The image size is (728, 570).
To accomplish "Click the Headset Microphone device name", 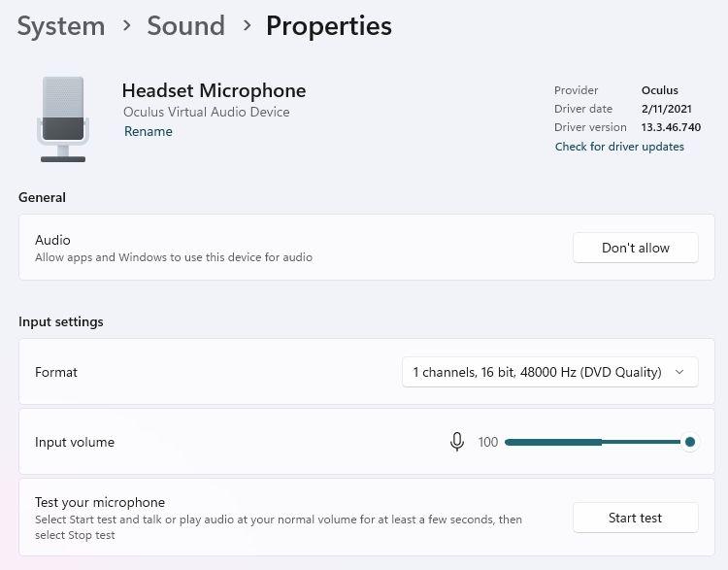I will pyautogui.click(x=214, y=90).
